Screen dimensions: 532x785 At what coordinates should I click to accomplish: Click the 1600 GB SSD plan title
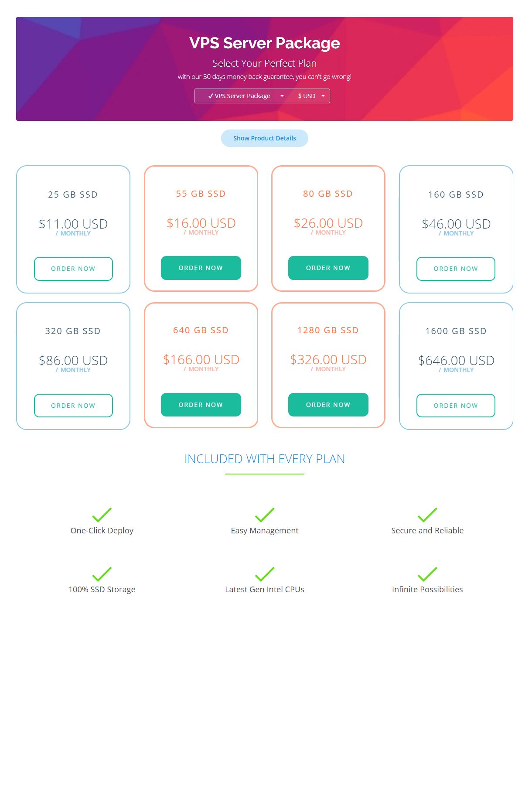tap(456, 331)
